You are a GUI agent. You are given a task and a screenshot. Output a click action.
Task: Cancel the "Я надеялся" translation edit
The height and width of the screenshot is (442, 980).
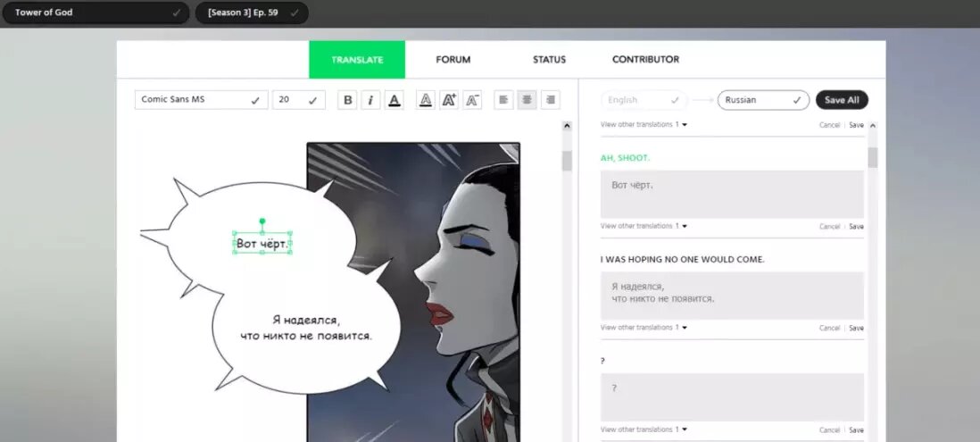coord(829,329)
